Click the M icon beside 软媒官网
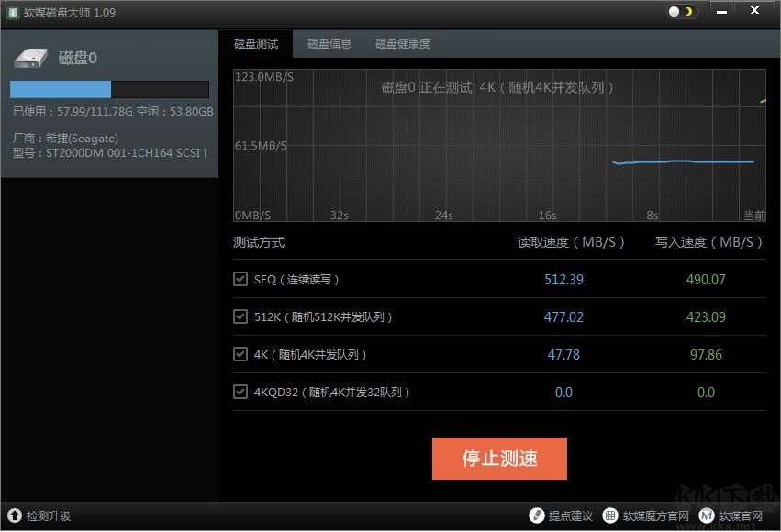The width and height of the screenshot is (781, 532). point(705,515)
